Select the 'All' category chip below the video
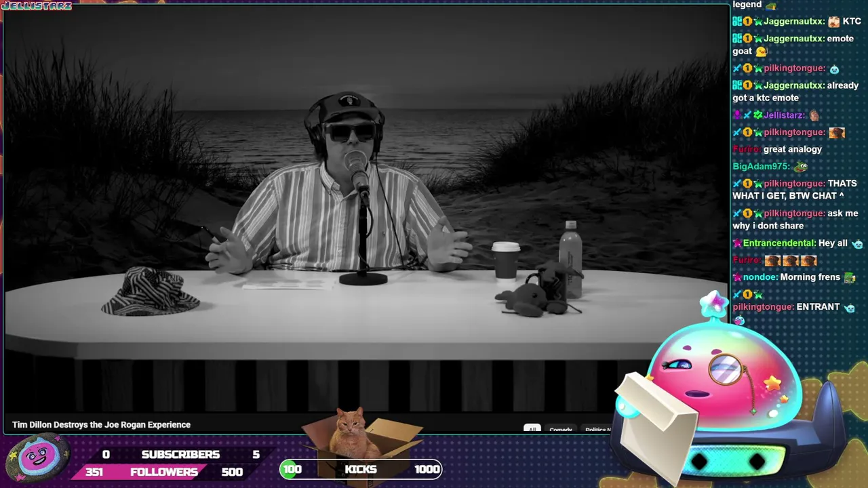 point(532,429)
